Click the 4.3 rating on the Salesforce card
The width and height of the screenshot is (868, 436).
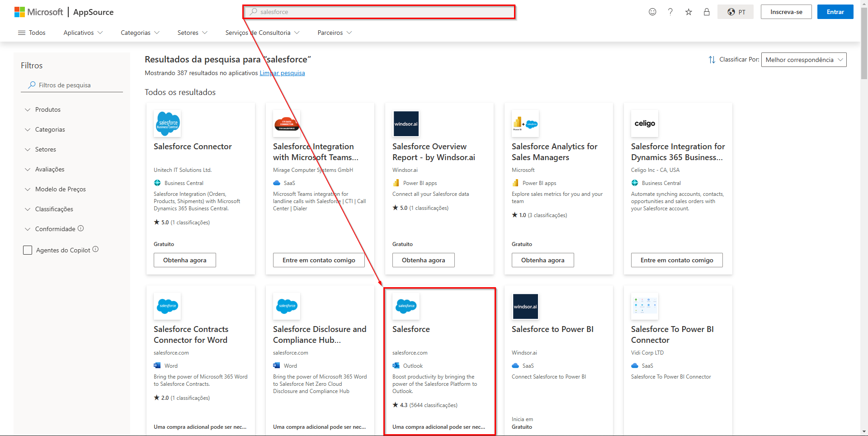(404, 405)
